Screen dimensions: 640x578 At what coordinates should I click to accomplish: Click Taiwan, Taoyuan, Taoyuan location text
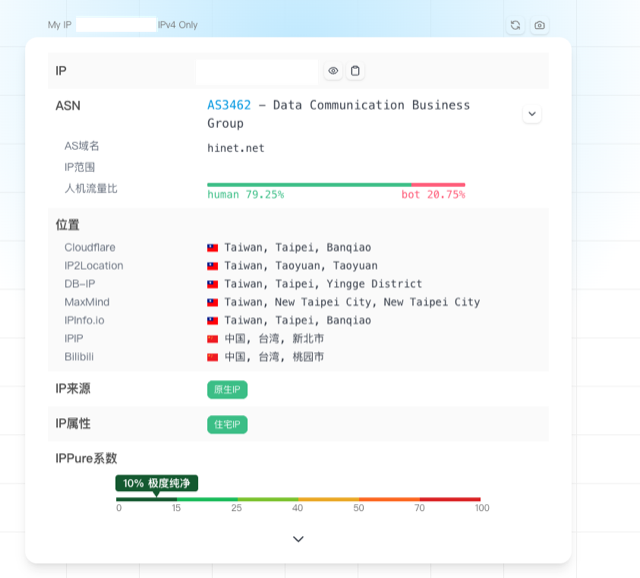pos(301,266)
